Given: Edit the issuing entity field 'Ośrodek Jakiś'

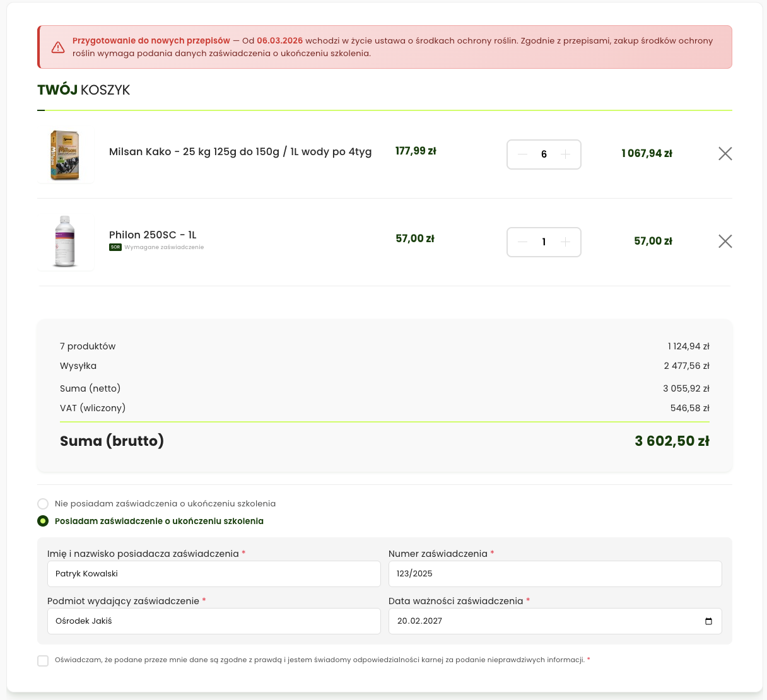Looking at the screenshot, I should (214, 621).
